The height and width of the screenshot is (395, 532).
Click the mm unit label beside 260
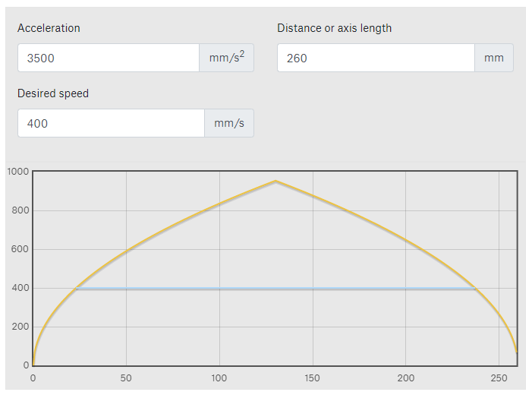point(494,58)
